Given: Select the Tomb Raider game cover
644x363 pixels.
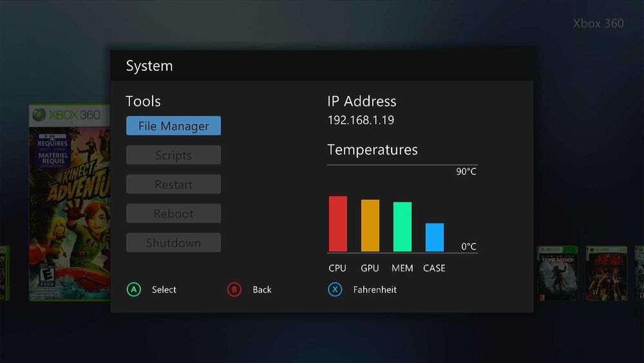Looking at the screenshot, I should 558,273.
